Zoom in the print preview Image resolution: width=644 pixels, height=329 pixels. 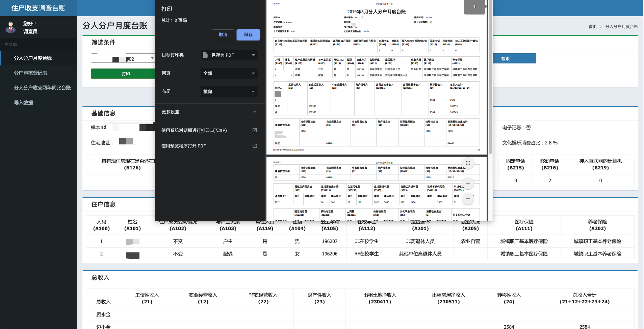click(x=468, y=183)
